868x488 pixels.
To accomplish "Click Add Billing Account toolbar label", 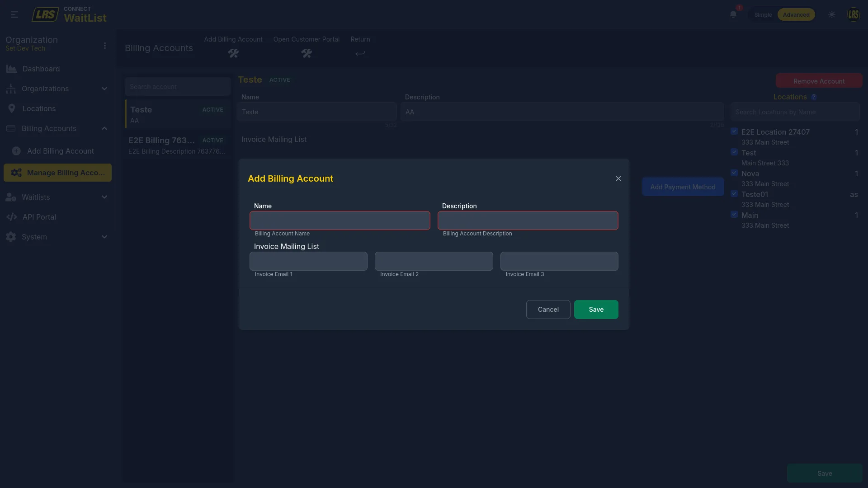I will [233, 39].
